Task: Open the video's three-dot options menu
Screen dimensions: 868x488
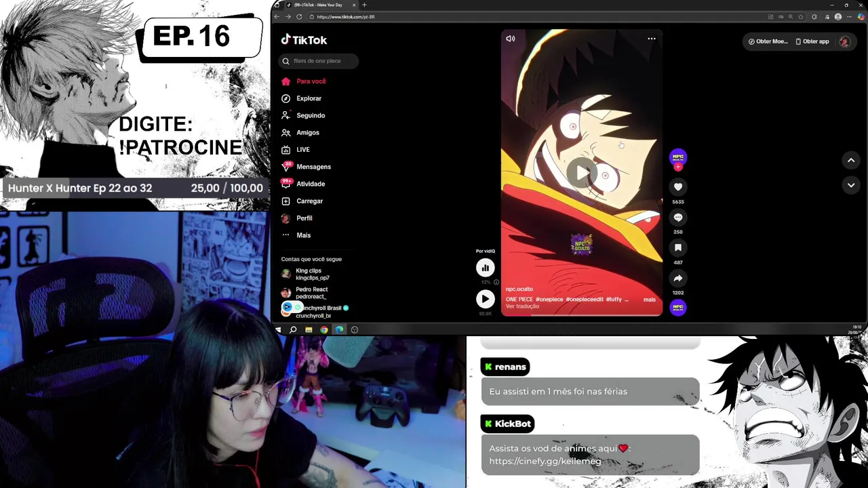Action: tap(651, 39)
